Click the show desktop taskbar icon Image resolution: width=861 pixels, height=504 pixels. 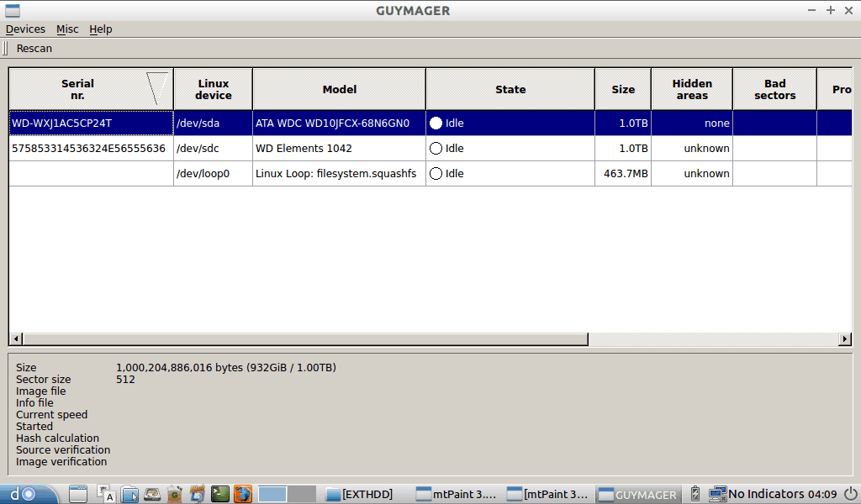tap(78, 494)
